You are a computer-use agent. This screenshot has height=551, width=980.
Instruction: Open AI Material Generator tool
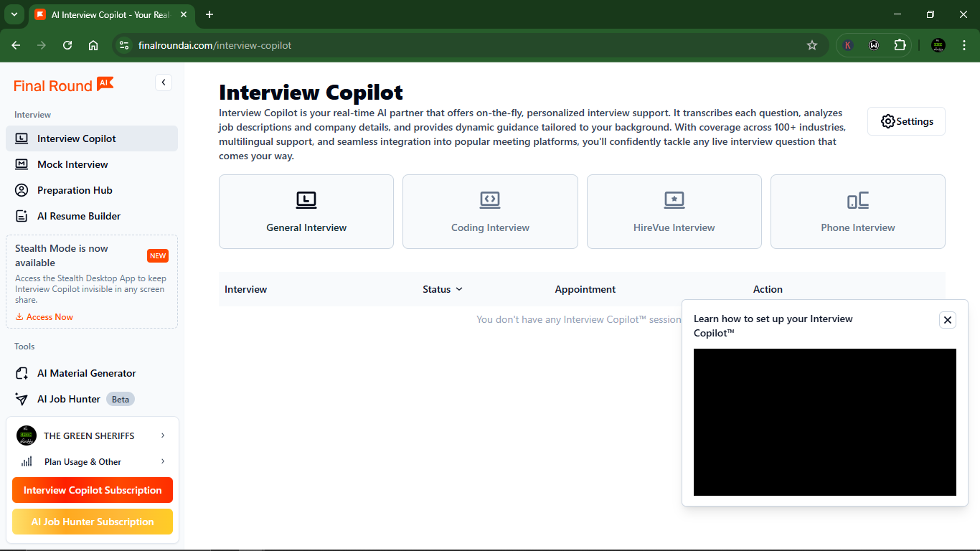[x=92, y=373]
